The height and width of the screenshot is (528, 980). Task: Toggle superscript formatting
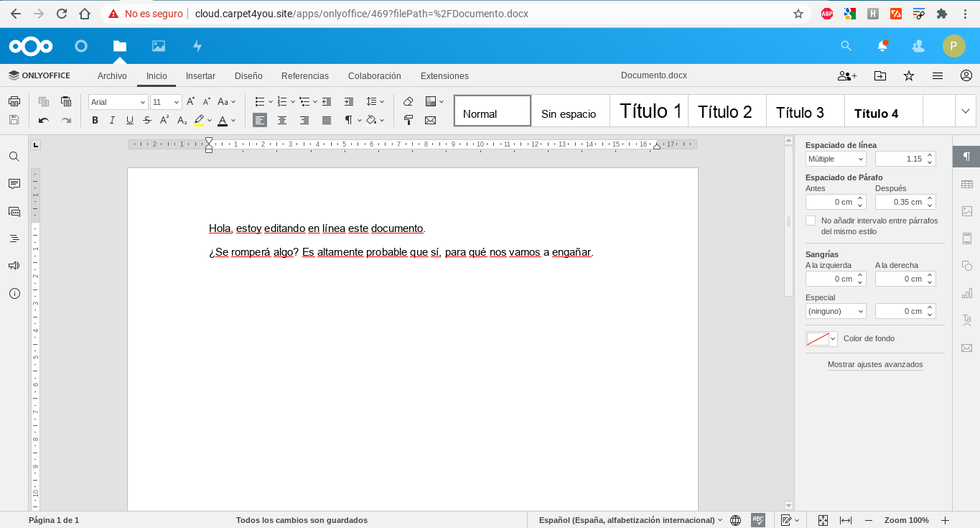coord(164,120)
